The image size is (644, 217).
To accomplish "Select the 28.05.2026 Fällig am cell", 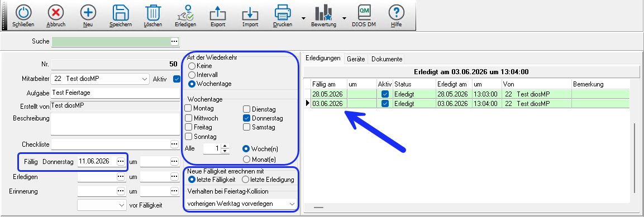I will 329,94.
